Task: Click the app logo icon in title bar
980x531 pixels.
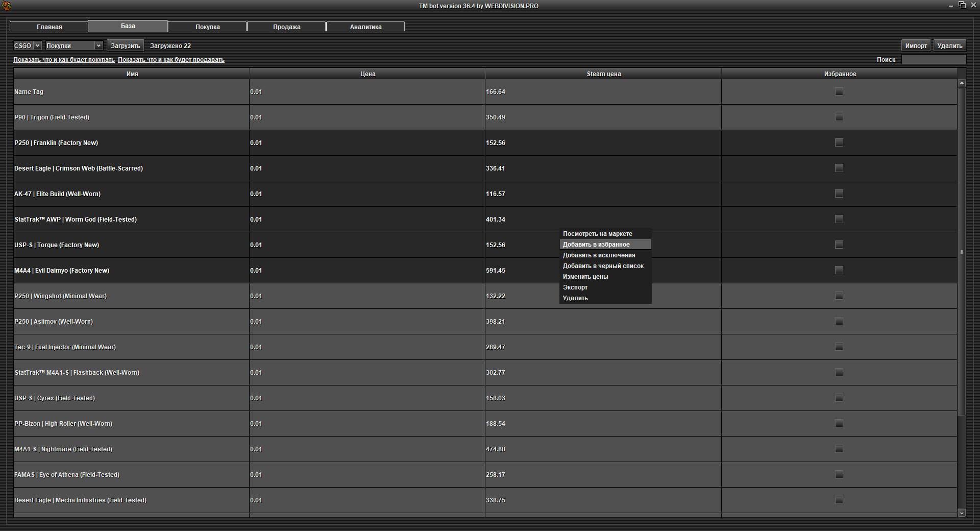Action: (x=6, y=6)
